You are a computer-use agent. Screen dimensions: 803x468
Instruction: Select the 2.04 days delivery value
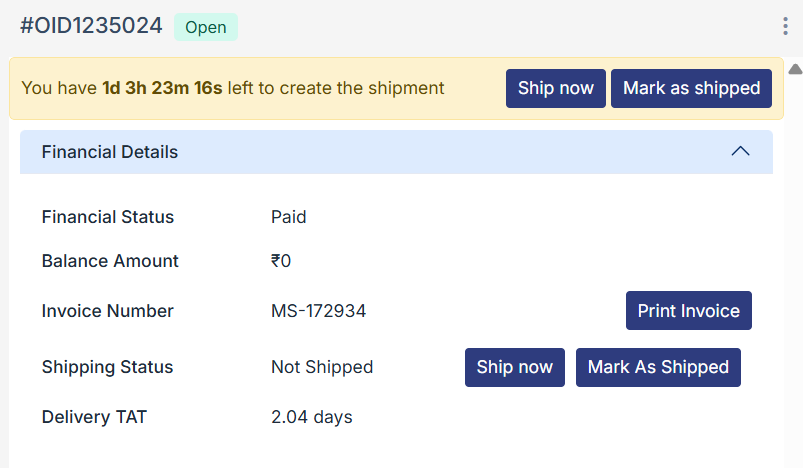coord(312,417)
